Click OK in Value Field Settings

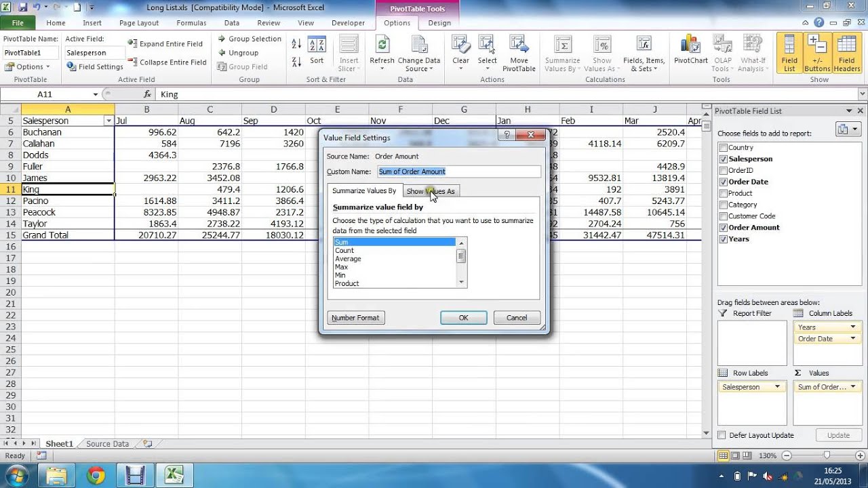point(463,318)
